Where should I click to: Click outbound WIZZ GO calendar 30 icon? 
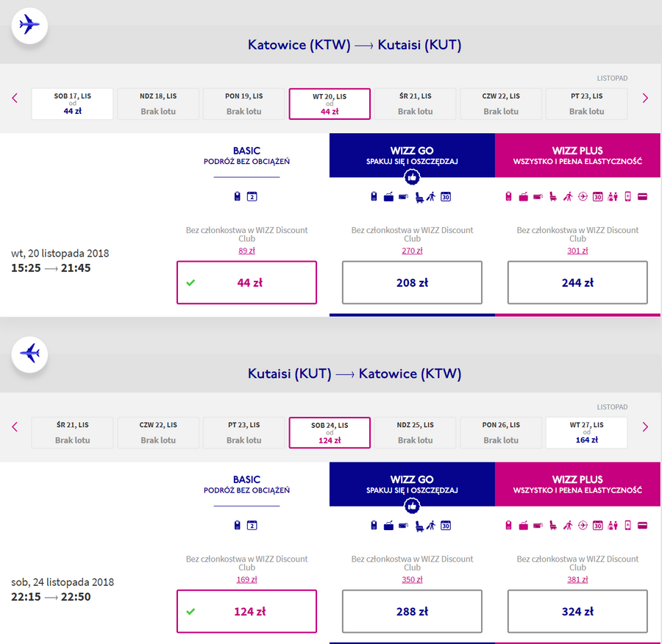[446, 197]
